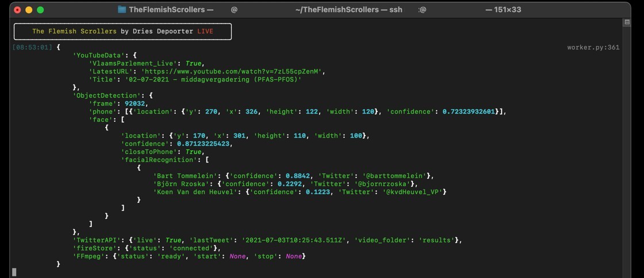This screenshot has height=278, width=644.
Task: Click the @kvdHeuvel_VP Twitter handle
Action: click(x=413, y=192)
